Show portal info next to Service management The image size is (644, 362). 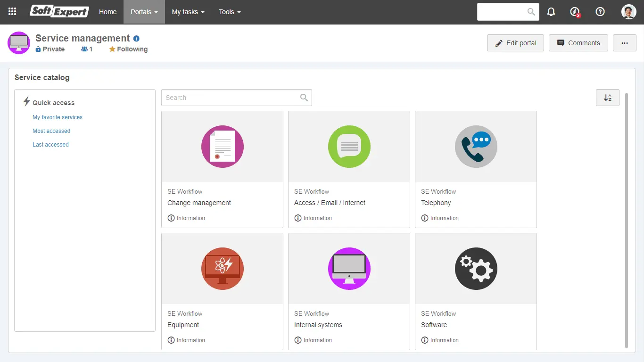pyautogui.click(x=136, y=39)
